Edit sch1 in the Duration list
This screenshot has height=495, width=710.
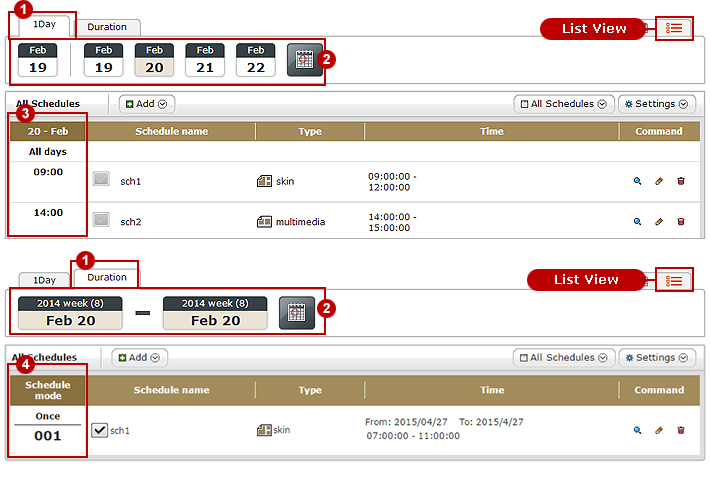point(658,430)
